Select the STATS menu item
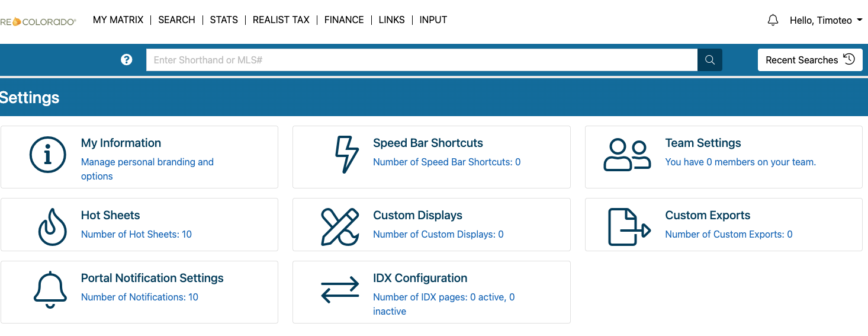 [224, 20]
